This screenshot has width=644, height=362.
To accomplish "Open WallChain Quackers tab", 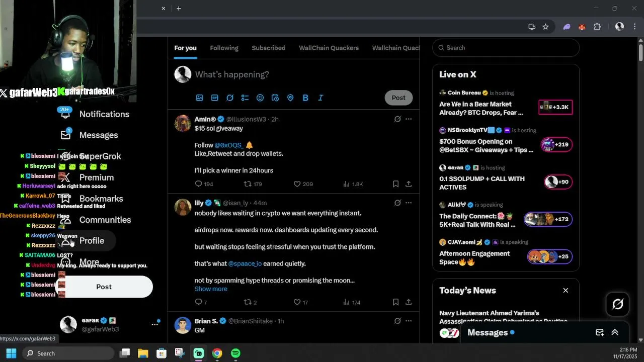I will pos(329,48).
